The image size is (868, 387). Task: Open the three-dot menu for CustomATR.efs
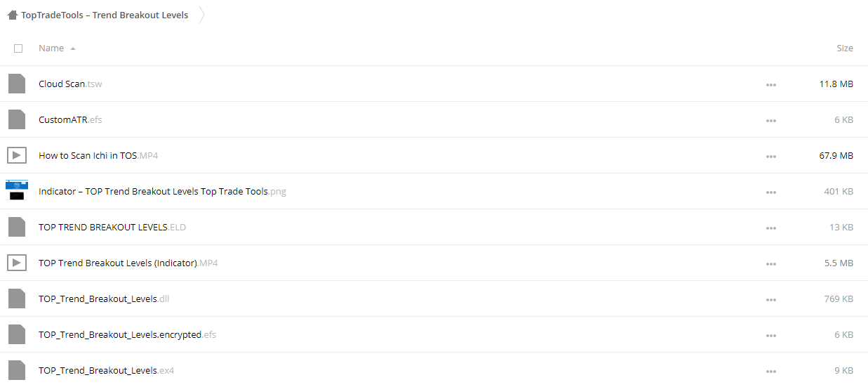click(771, 120)
